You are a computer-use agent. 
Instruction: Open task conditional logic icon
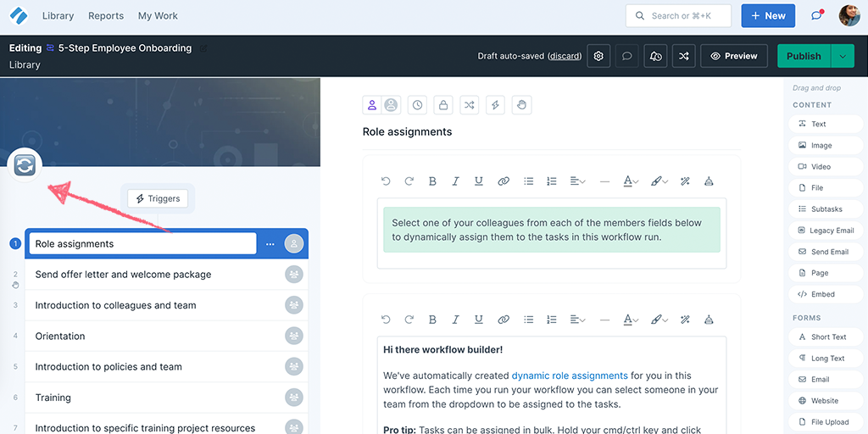(470, 104)
